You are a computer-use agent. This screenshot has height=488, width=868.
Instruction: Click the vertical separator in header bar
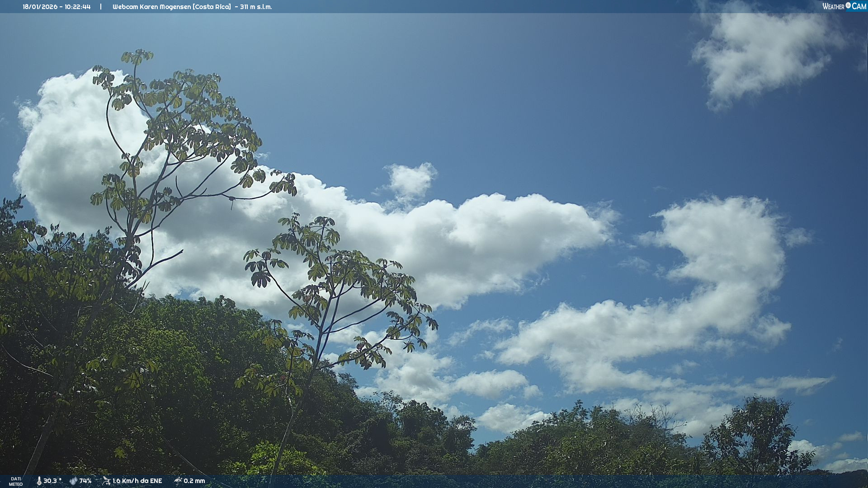point(101,7)
